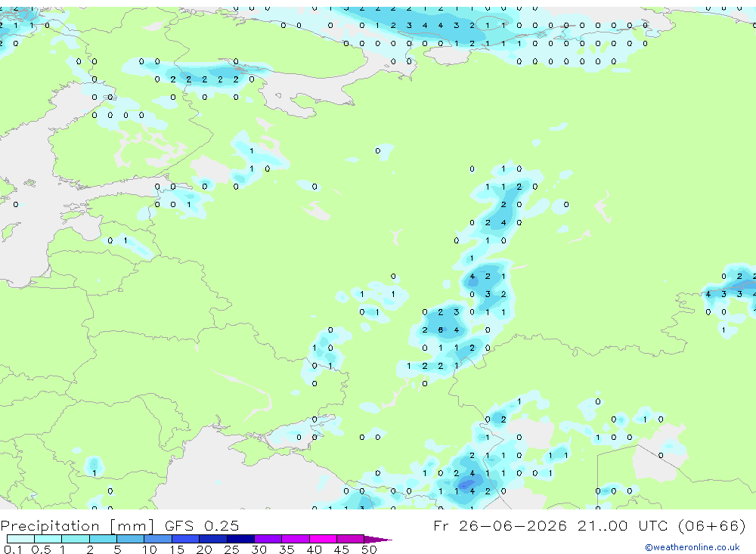Click the '0.5' legend scale label
The height and width of the screenshot is (554, 756).
point(41,549)
